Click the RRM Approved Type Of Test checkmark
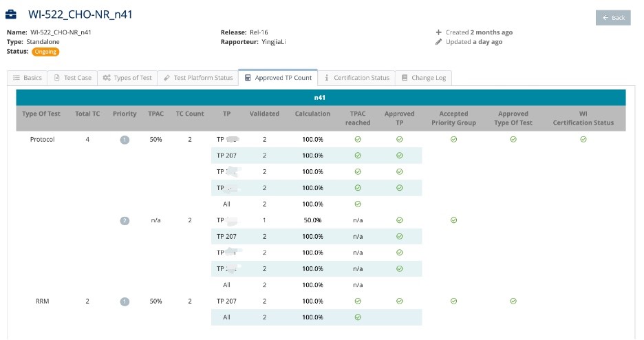 (x=513, y=301)
